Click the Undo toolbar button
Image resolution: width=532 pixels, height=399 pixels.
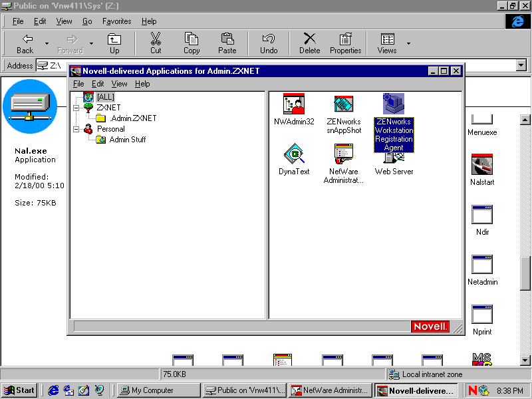tap(269, 43)
